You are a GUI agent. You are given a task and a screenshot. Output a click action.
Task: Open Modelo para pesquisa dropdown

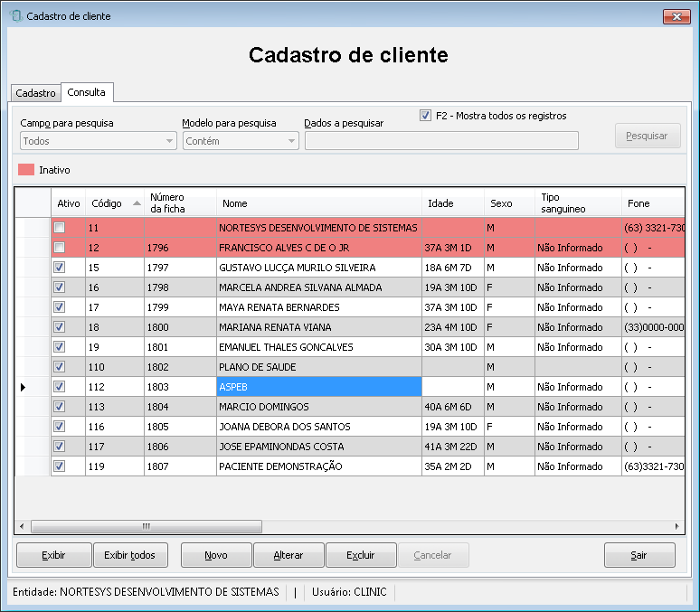(x=241, y=141)
